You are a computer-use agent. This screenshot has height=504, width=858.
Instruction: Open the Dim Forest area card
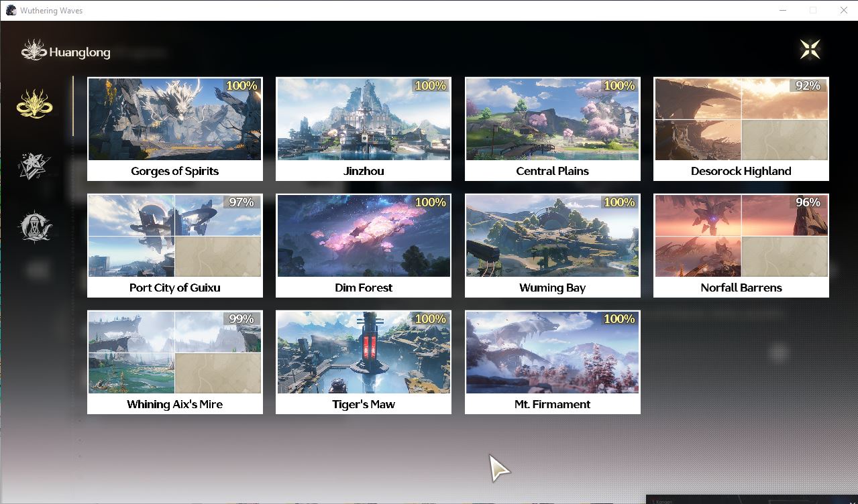point(364,245)
